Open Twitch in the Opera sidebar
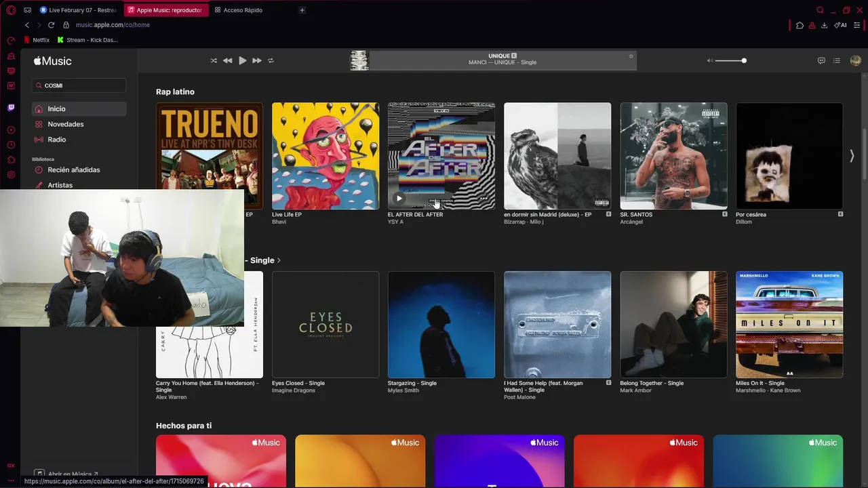This screenshot has height=488, width=868. 11,108
